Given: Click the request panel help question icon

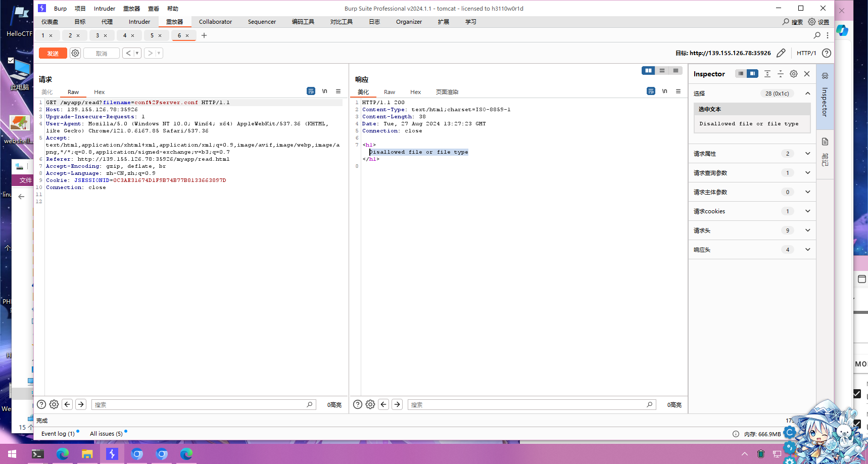Looking at the screenshot, I should point(41,404).
